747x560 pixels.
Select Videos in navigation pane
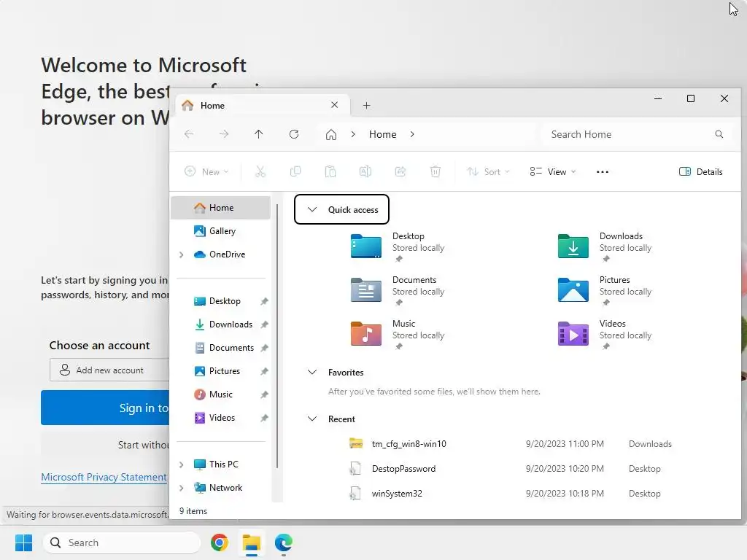[222, 418]
